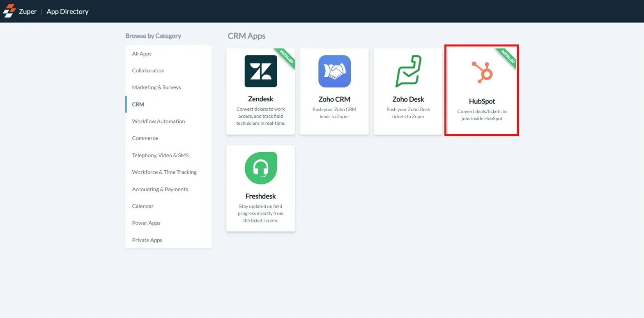Browse the Commerce category
Screen dimensions: 644x318
point(168,138)
